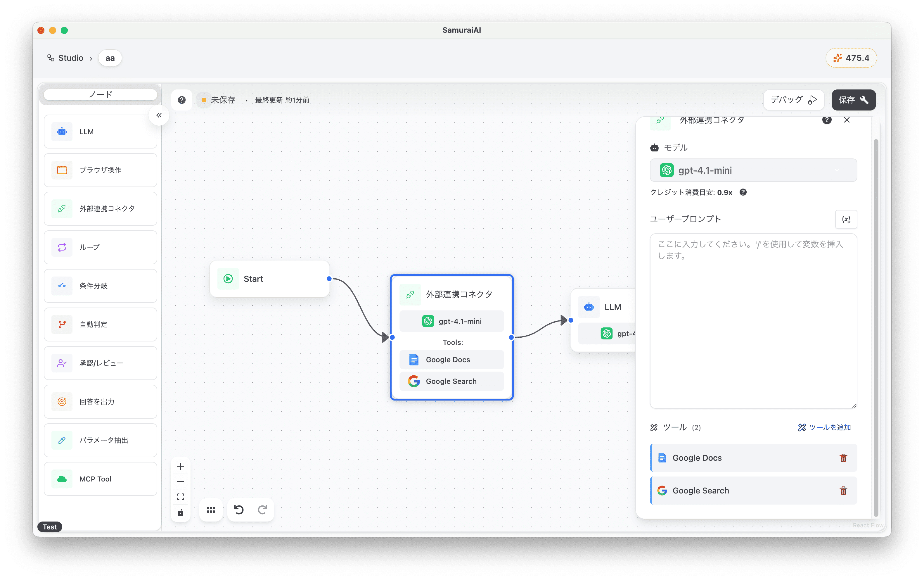Close the connector settings panel
The width and height of the screenshot is (924, 580).
point(847,120)
